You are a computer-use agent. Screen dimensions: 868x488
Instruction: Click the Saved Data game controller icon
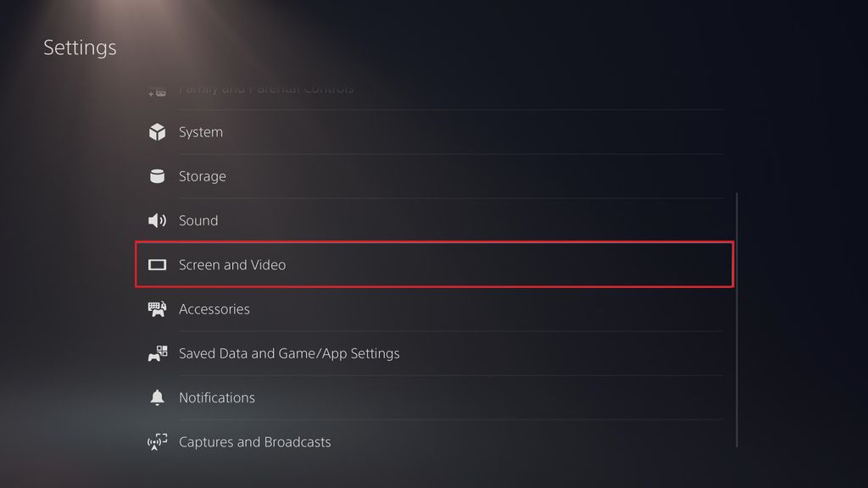tap(158, 353)
